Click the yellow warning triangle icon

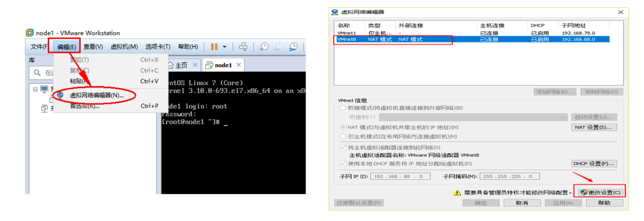click(x=456, y=192)
